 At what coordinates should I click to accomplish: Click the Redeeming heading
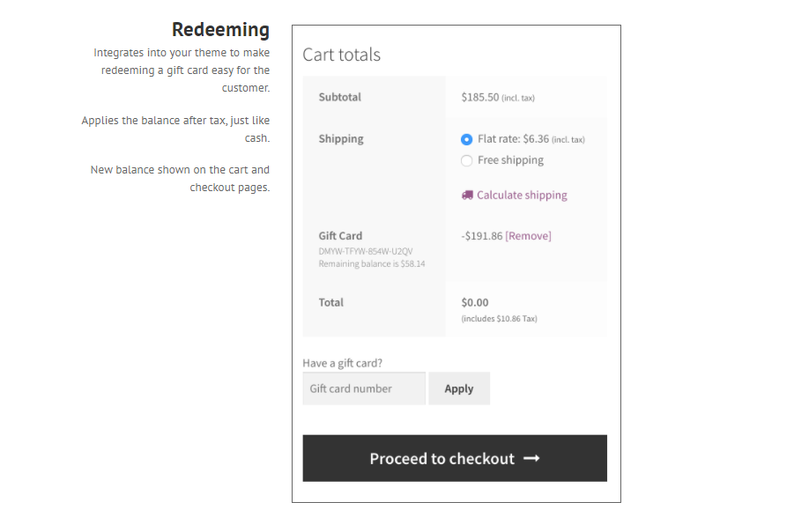(x=221, y=30)
